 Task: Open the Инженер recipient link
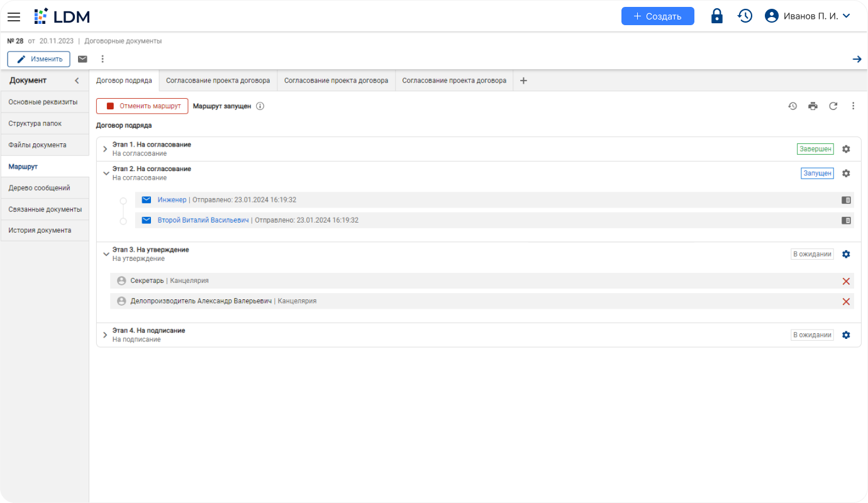172,200
